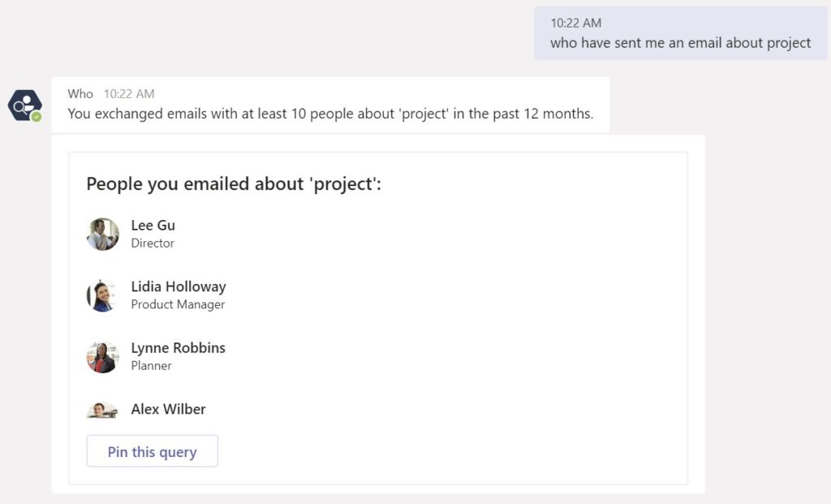Open Lee Gu's profile photo
The height and width of the screenshot is (504, 831).
tap(103, 234)
